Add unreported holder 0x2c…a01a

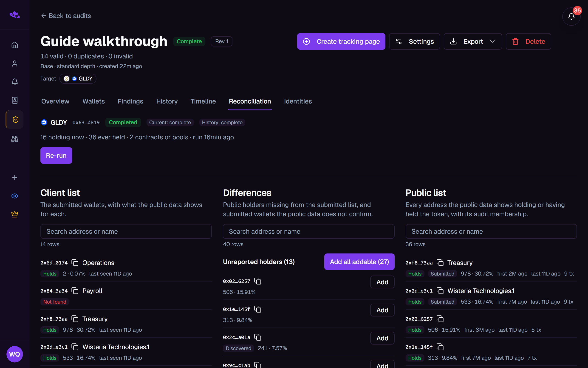[x=382, y=338]
